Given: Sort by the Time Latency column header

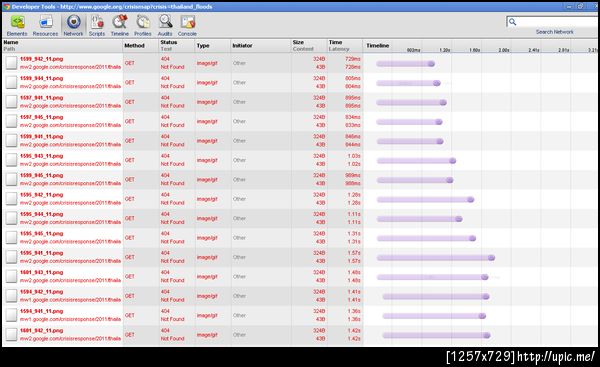Looking at the screenshot, I should tap(345, 46).
